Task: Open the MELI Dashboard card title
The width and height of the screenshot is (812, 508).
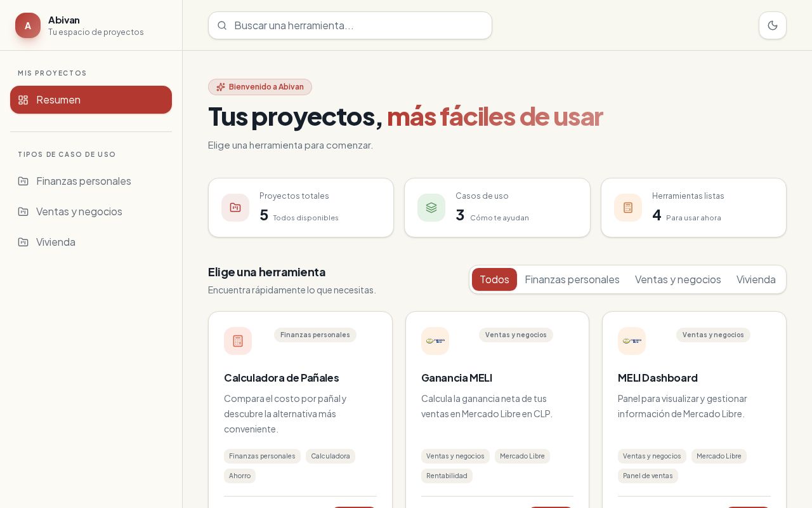Action: point(658,378)
